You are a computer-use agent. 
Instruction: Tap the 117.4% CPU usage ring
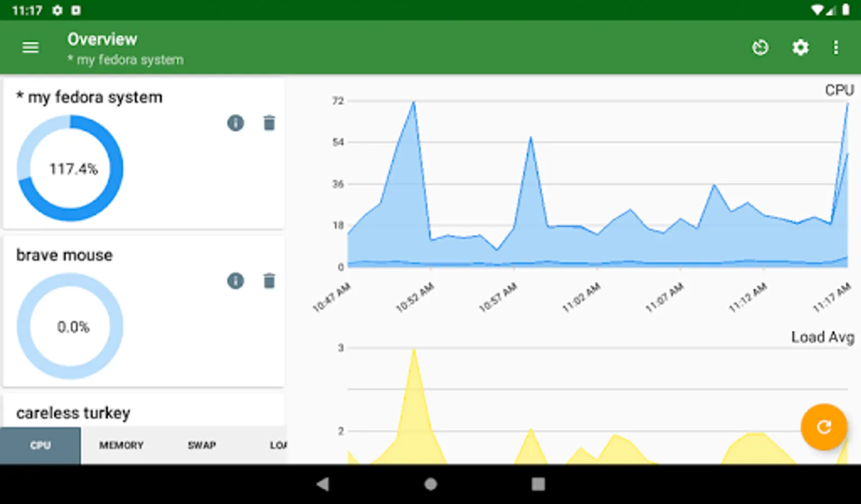(70, 168)
